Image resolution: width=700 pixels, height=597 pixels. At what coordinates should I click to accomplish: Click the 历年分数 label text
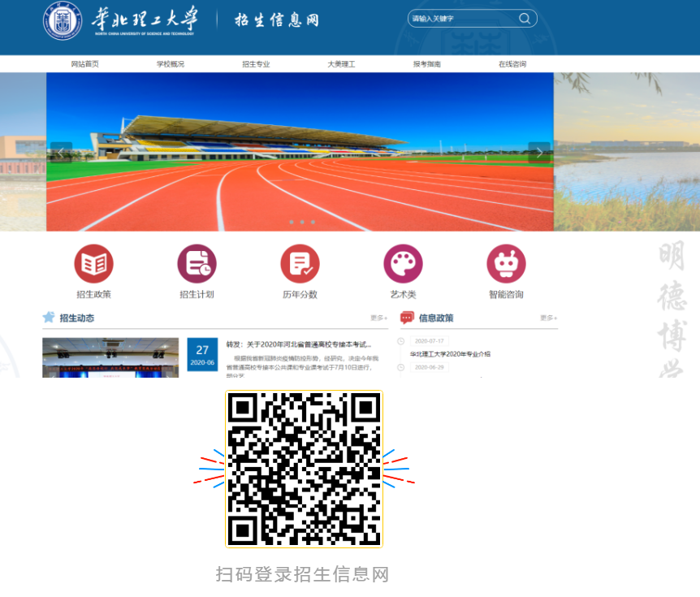click(300, 294)
